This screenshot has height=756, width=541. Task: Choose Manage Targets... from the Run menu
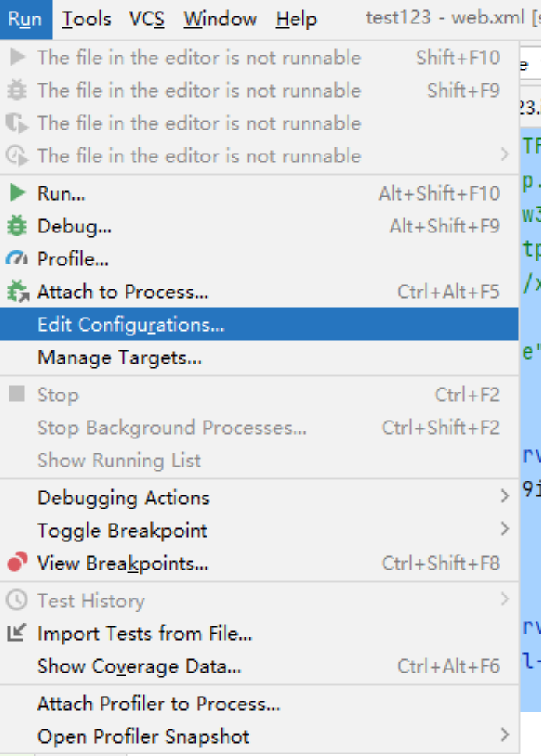pyautogui.click(x=259, y=357)
